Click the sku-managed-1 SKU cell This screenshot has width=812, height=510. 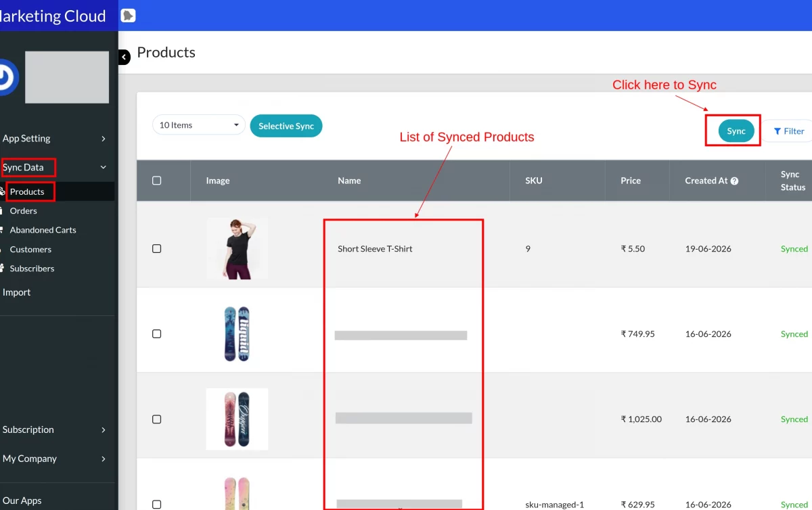554,505
